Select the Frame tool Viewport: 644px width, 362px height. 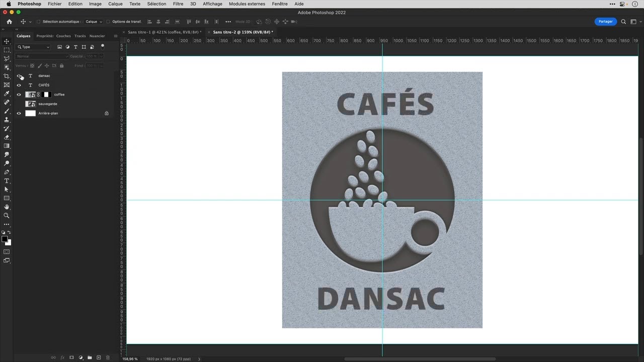(x=7, y=85)
